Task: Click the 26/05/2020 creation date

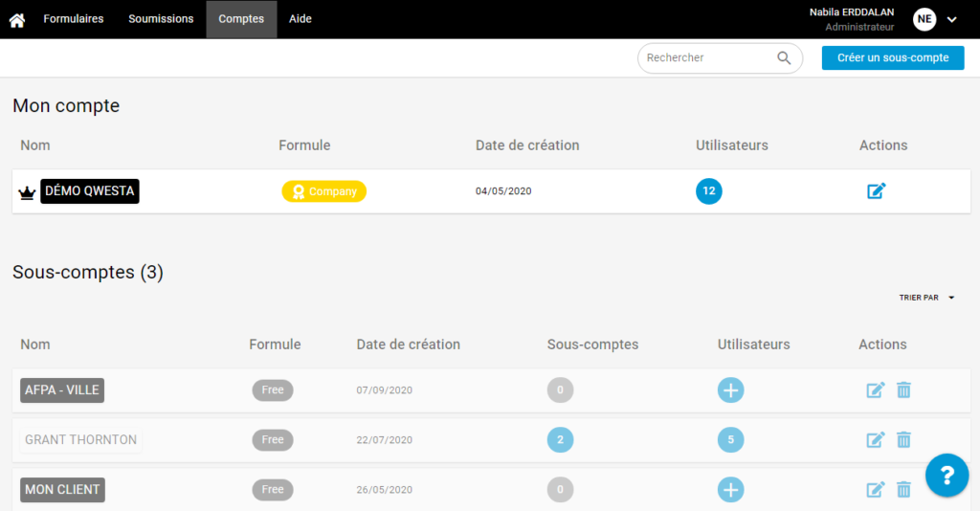Action: tap(385, 490)
